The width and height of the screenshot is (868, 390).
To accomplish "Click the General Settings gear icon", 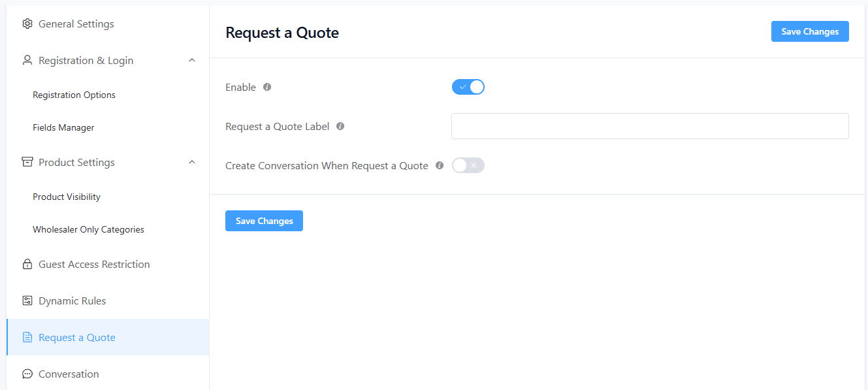I will (x=27, y=24).
